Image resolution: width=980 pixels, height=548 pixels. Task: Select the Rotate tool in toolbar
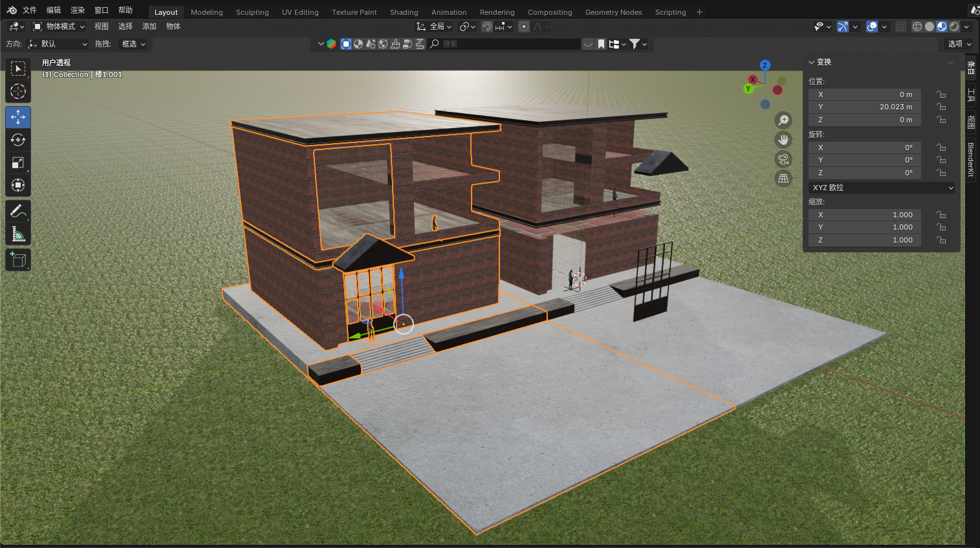18,140
